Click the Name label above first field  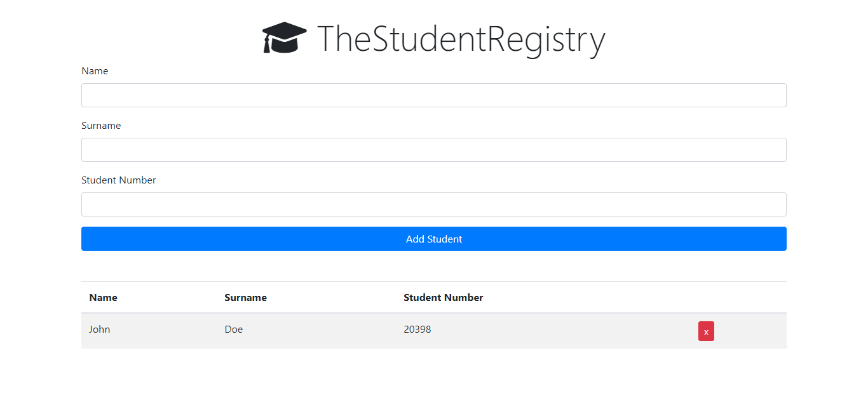95,71
